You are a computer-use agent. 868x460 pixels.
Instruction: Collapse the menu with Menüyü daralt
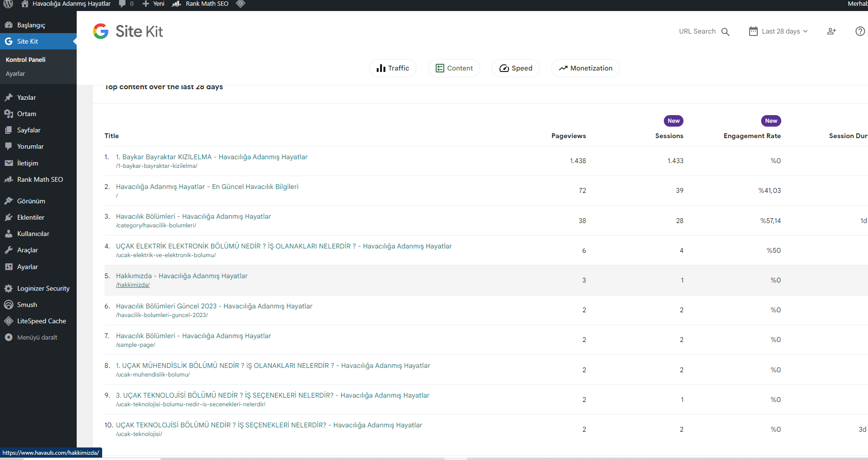point(31,337)
